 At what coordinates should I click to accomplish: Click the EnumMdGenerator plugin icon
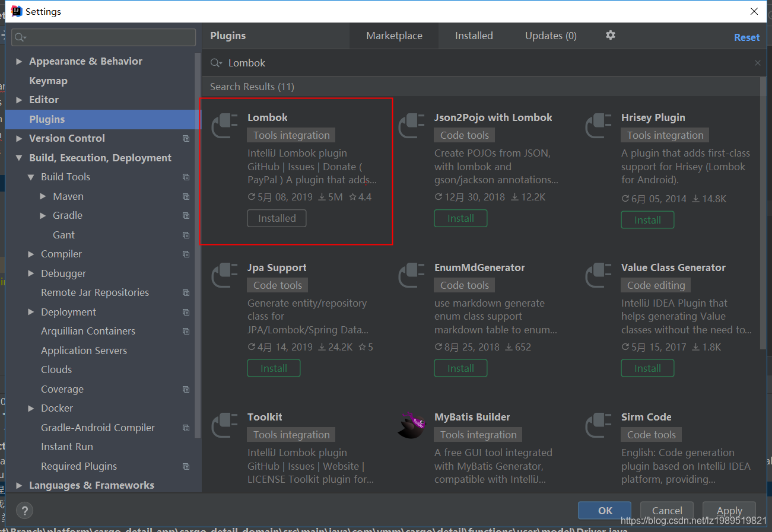coord(412,275)
